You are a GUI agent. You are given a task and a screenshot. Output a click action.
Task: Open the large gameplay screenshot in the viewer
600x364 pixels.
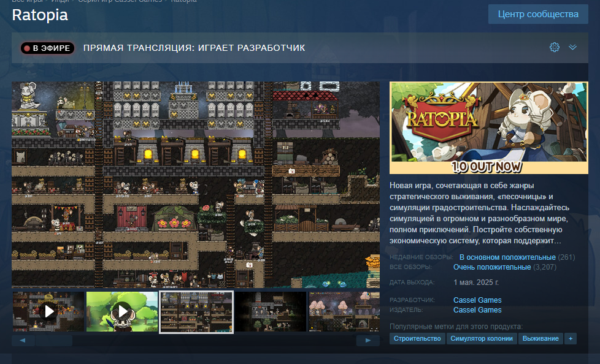[196, 184]
